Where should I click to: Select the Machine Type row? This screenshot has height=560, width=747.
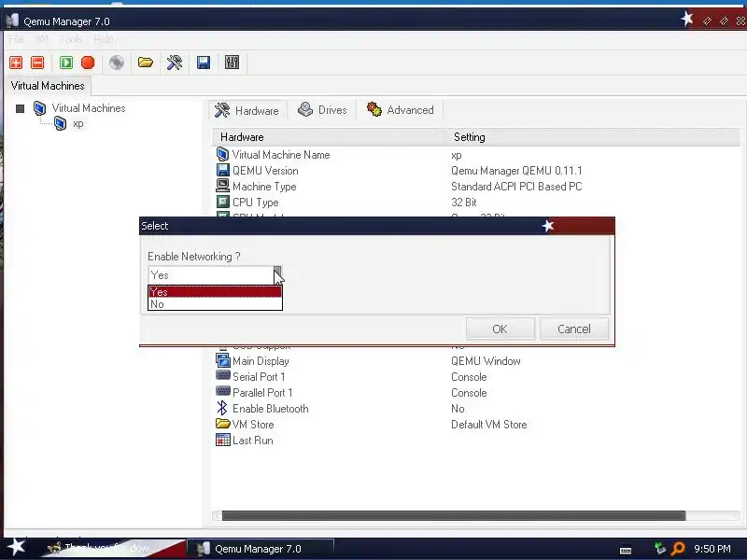(476, 186)
